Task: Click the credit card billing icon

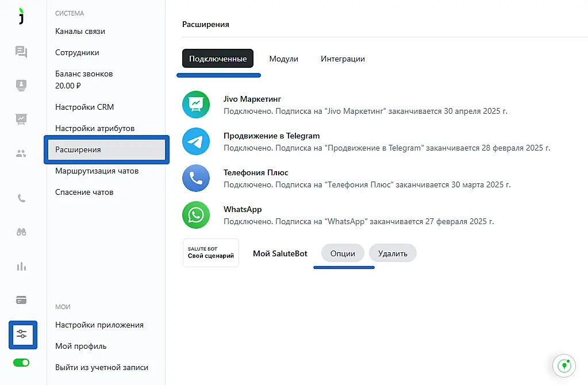Action: click(x=21, y=300)
